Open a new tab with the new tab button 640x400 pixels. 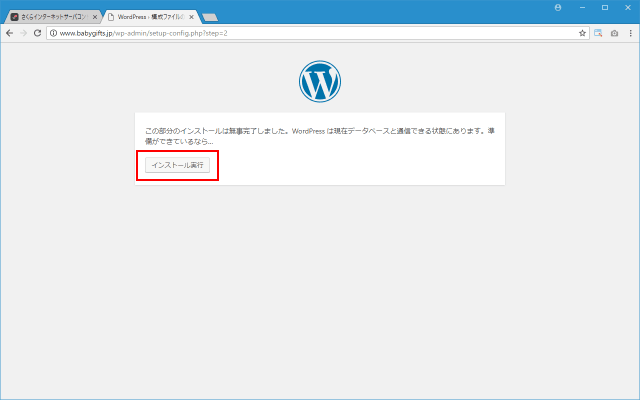click(x=210, y=17)
